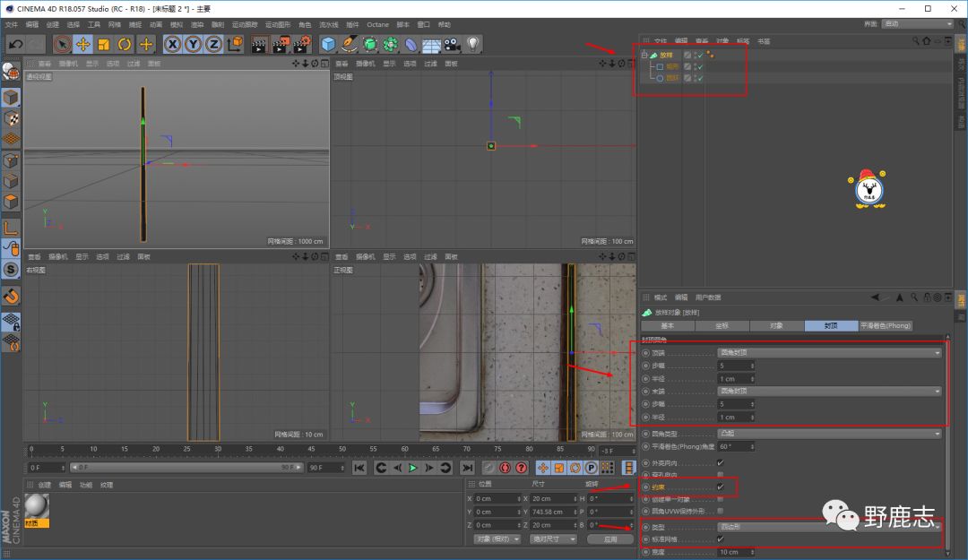
Task: Open the 圆角类型 dropdown
Action: click(830, 434)
